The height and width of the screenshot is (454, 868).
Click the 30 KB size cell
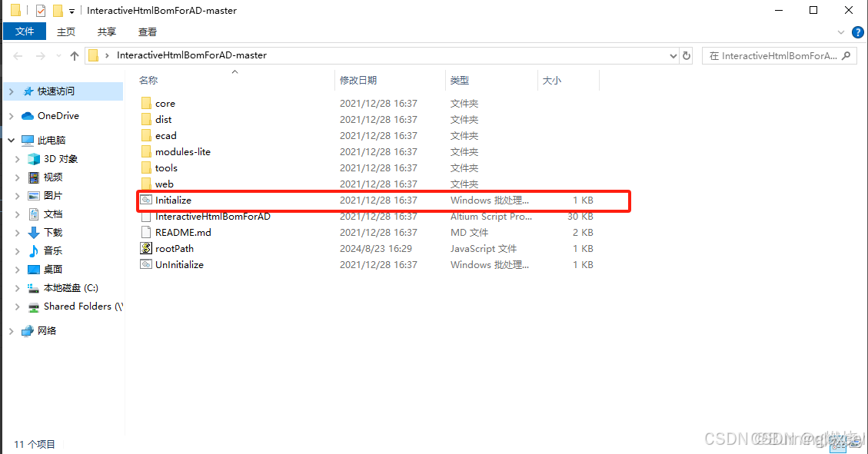(580, 216)
